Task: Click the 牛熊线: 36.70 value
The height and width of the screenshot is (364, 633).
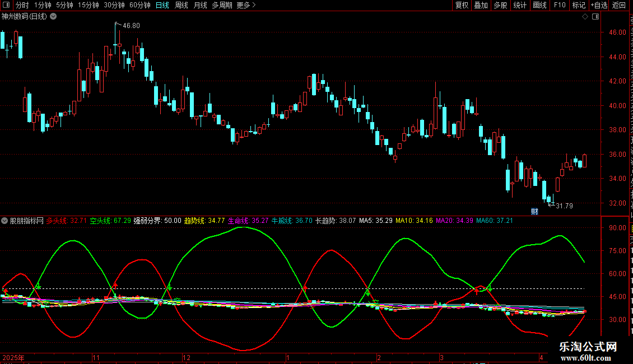Action: coord(292,221)
